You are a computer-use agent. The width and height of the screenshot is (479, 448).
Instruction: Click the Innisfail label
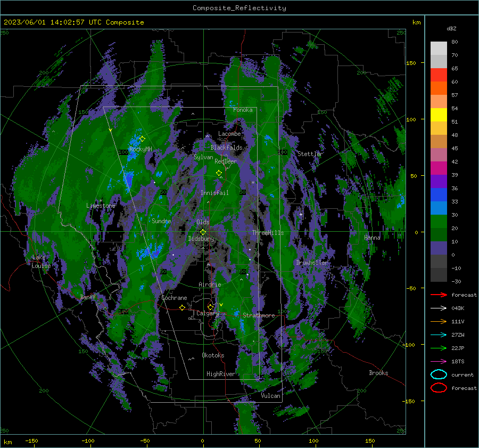(214, 193)
